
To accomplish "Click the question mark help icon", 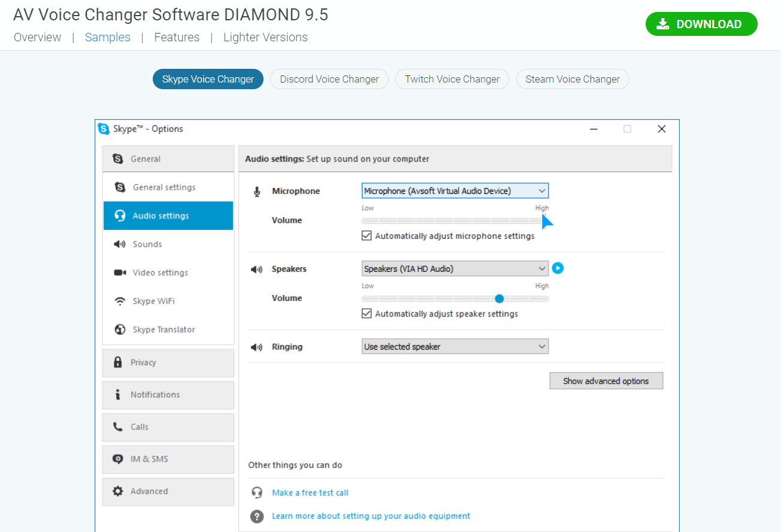I will pyautogui.click(x=257, y=516).
